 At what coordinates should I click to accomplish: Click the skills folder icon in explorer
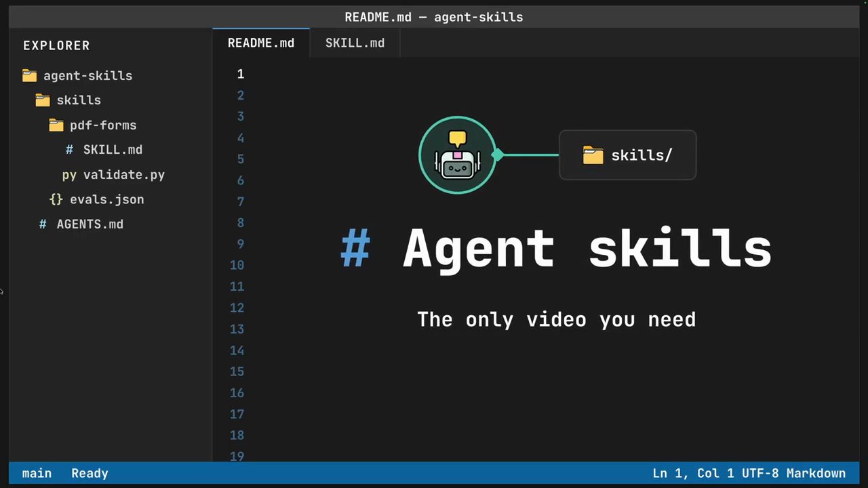(x=43, y=100)
